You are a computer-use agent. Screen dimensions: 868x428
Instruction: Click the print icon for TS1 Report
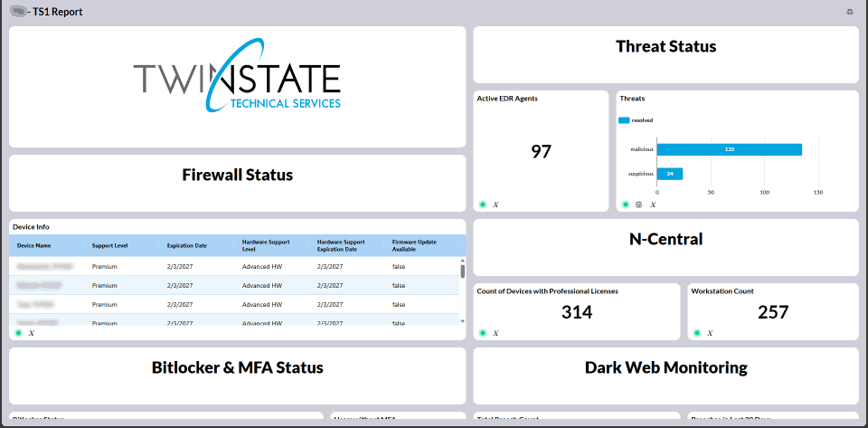tap(850, 12)
